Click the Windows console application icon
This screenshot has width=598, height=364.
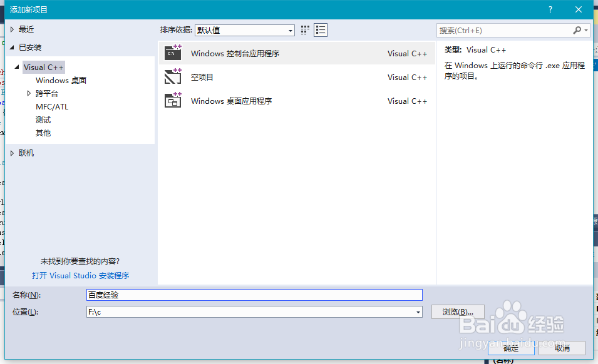coord(173,53)
